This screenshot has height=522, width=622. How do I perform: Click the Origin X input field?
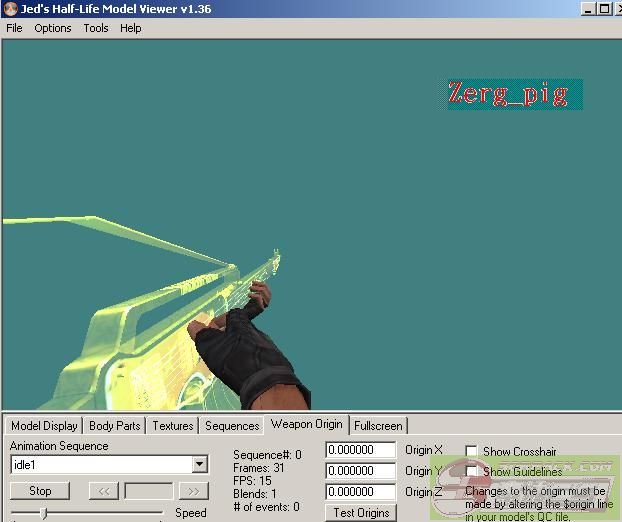tap(361, 450)
